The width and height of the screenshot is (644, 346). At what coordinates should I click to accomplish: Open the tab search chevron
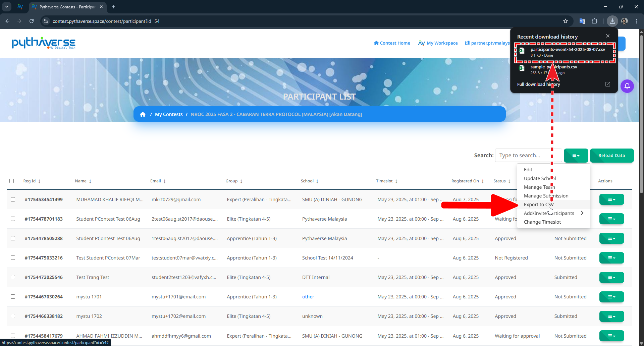[x=6, y=7]
